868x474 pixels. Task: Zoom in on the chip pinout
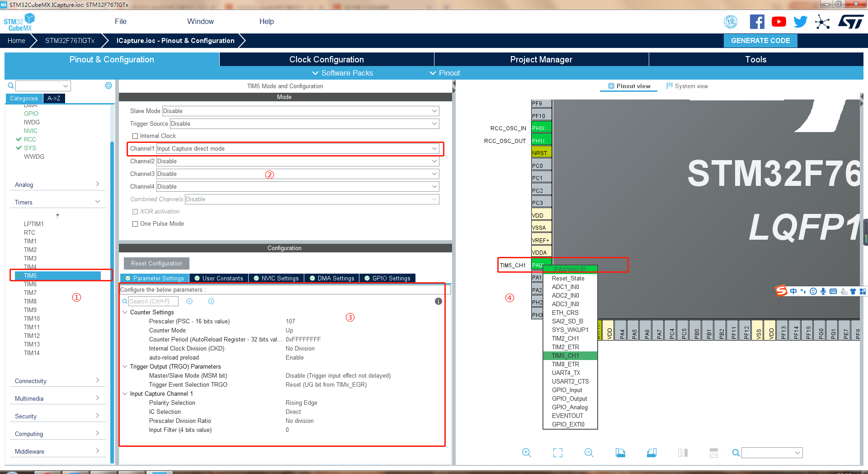pos(527,453)
